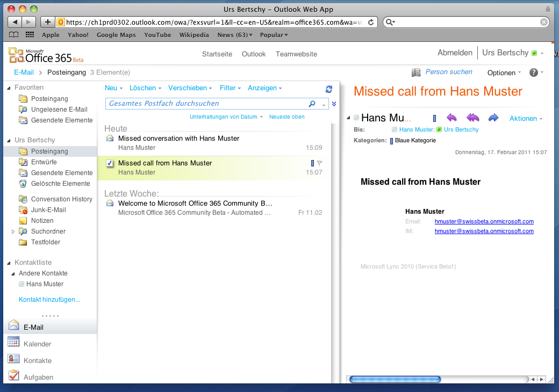Click the mailbox search magnifier icon
559x392 pixels.
[x=312, y=104]
